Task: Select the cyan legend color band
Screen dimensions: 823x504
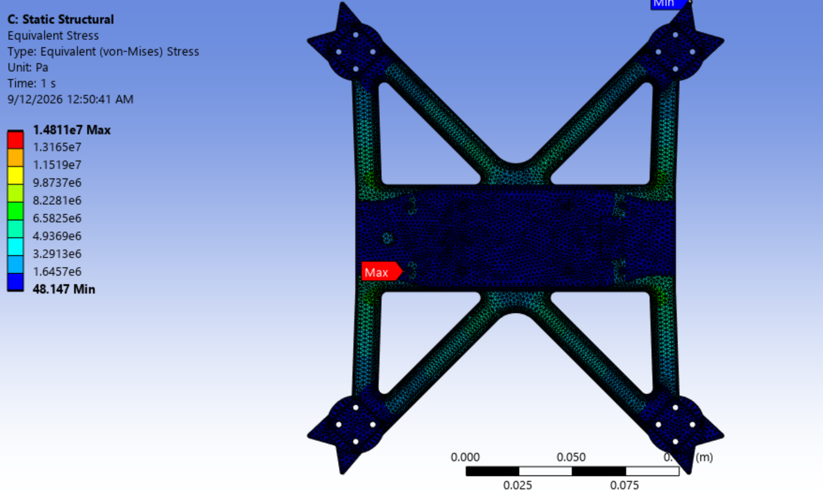Action: [16, 246]
